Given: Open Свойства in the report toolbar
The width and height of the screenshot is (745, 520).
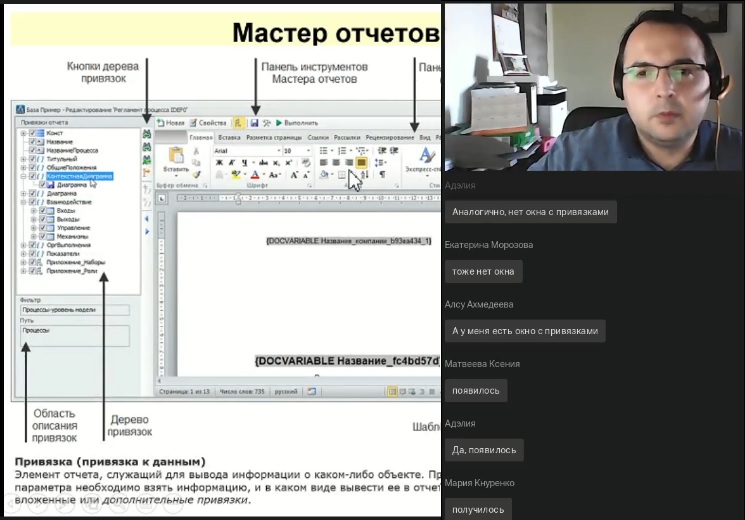Looking at the screenshot, I should 208,123.
